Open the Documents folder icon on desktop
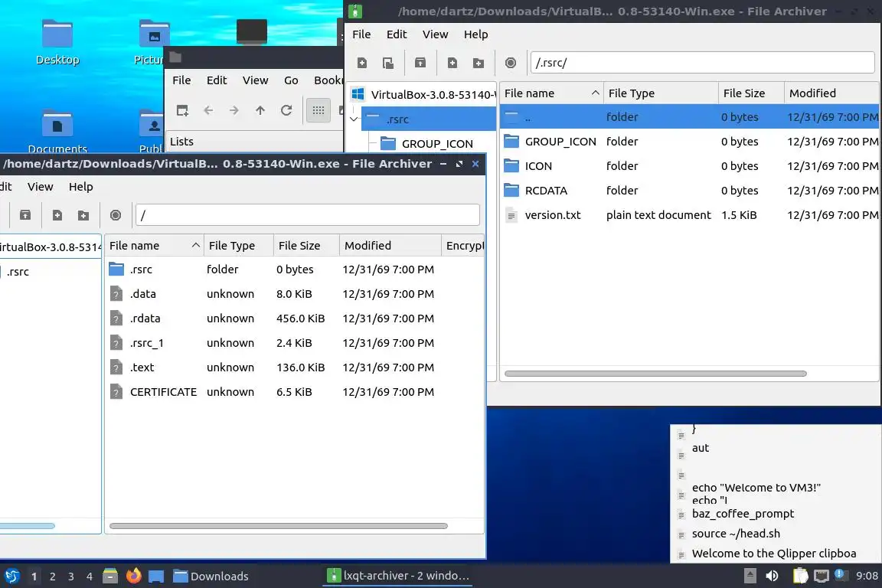This screenshot has height=588, width=882. [x=57, y=131]
